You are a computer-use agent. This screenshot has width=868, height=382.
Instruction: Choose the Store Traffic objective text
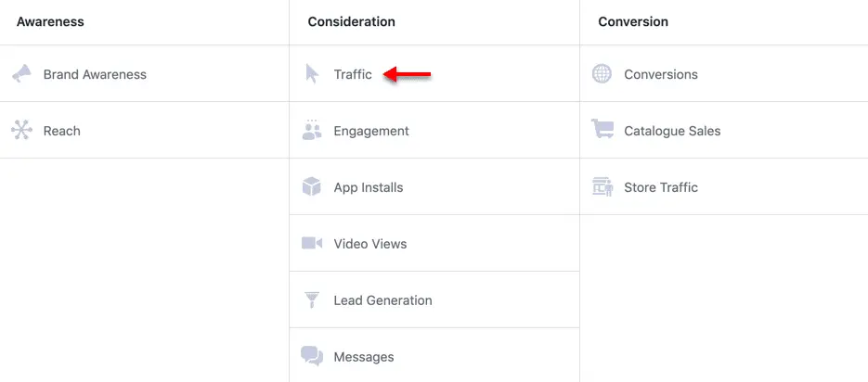(x=661, y=187)
